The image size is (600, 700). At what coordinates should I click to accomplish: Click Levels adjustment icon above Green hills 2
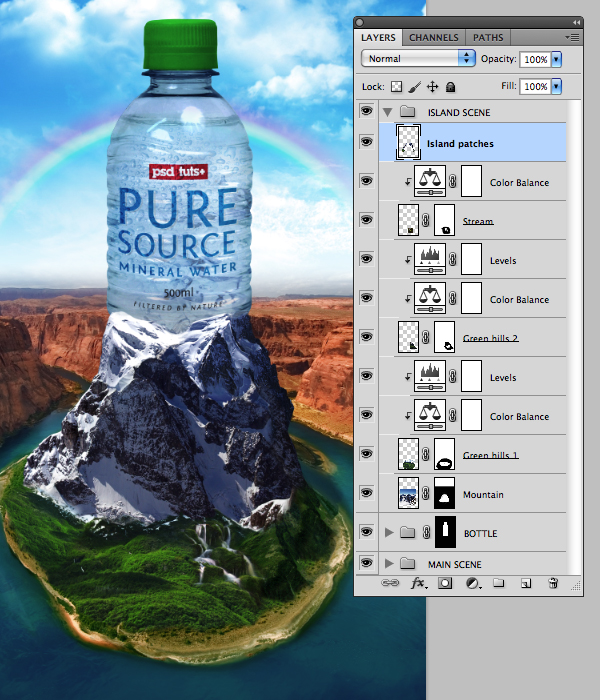(430, 259)
